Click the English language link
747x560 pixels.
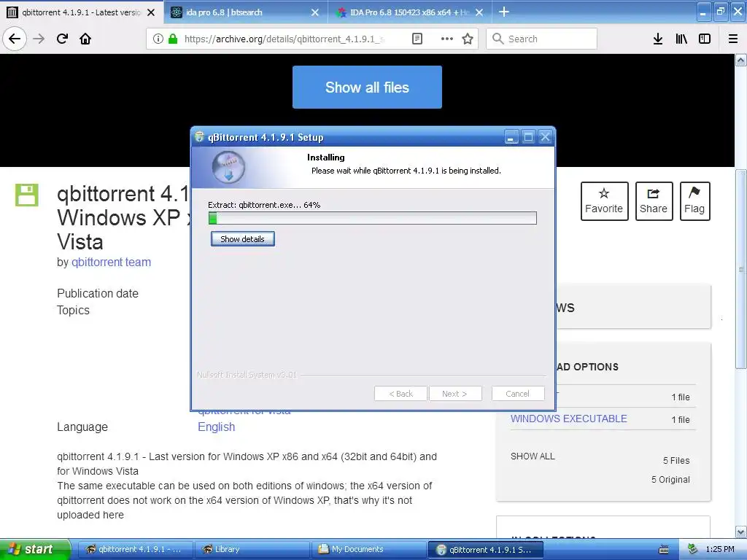click(x=216, y=427)
